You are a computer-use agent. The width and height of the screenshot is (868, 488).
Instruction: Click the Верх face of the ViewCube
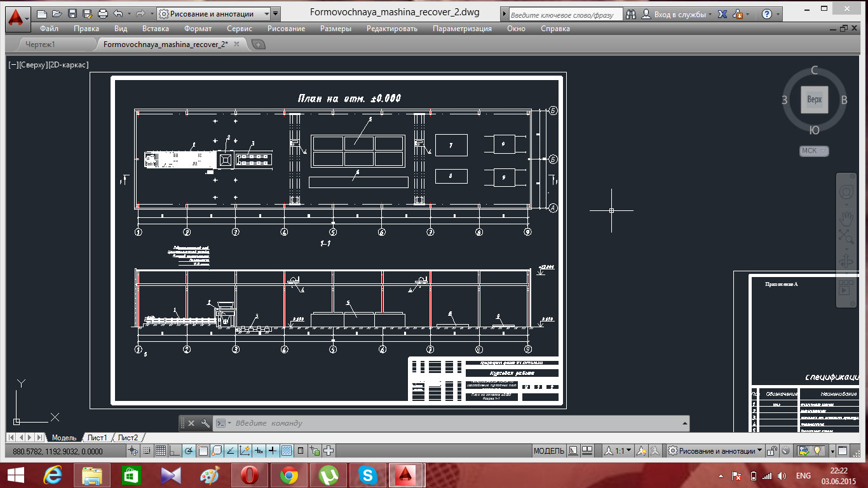coord(814,100)
